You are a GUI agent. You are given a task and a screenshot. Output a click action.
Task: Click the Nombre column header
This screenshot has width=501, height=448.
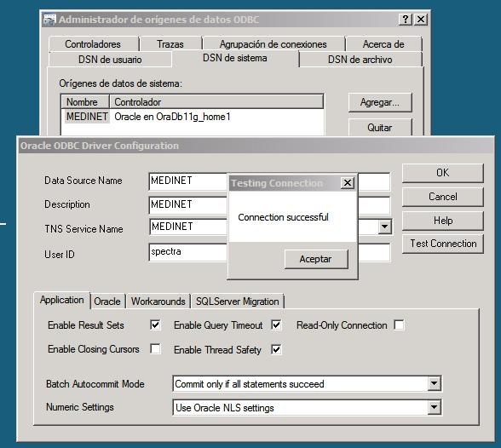[85, 102]
